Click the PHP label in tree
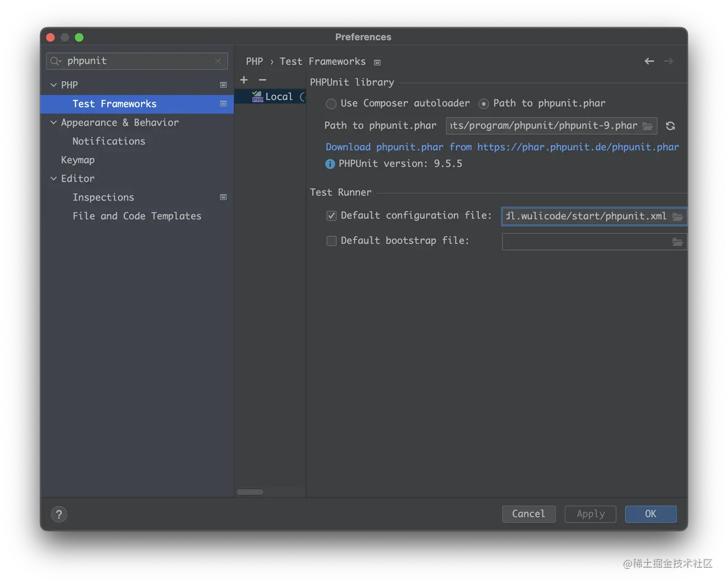This screenshot has width=728, height=584. [x=69, y=85]
